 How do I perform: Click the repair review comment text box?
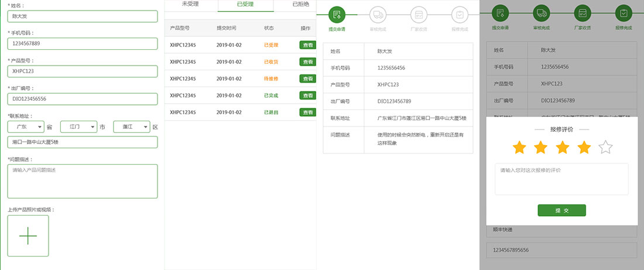(561, 179)
